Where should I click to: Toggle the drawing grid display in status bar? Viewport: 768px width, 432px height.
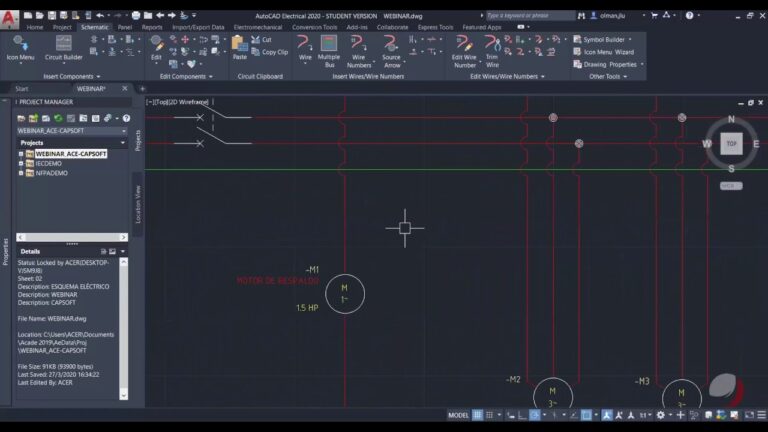[x=478, y=415]
